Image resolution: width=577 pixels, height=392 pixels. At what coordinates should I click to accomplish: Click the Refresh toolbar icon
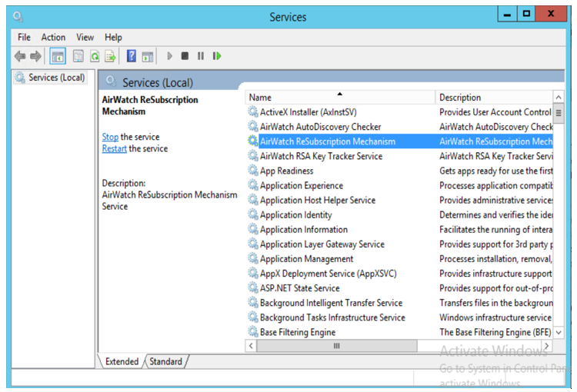pos(95,56)
